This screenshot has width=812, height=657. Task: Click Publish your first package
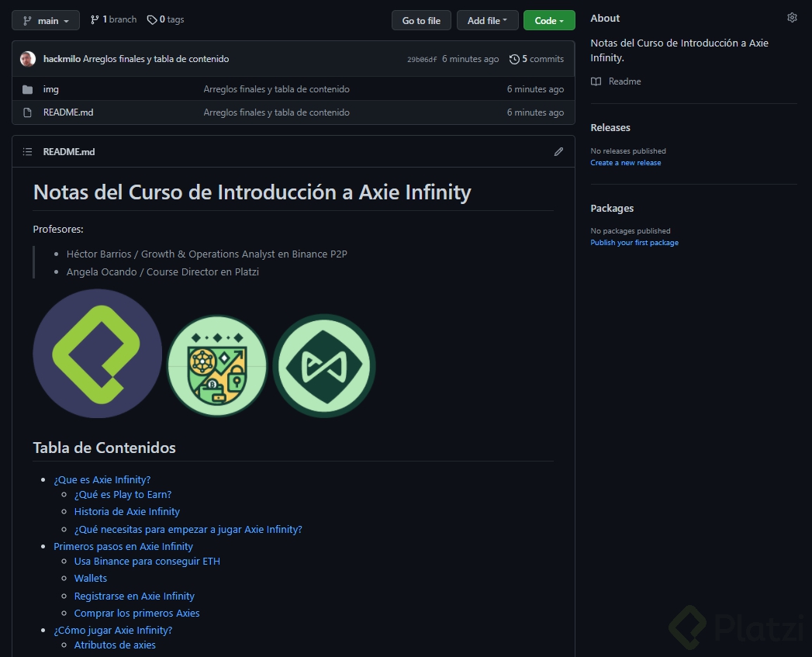tap(634, 243)
